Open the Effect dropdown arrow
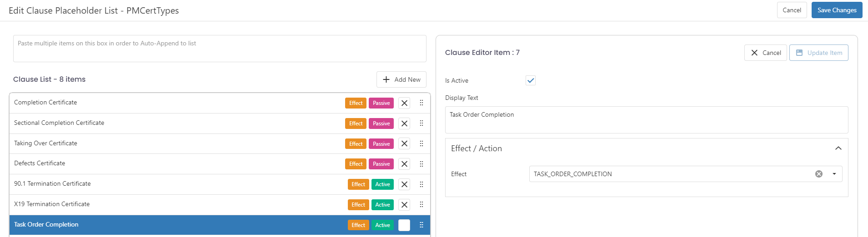This screenshot has width=868, height=237. click(834, 174)
